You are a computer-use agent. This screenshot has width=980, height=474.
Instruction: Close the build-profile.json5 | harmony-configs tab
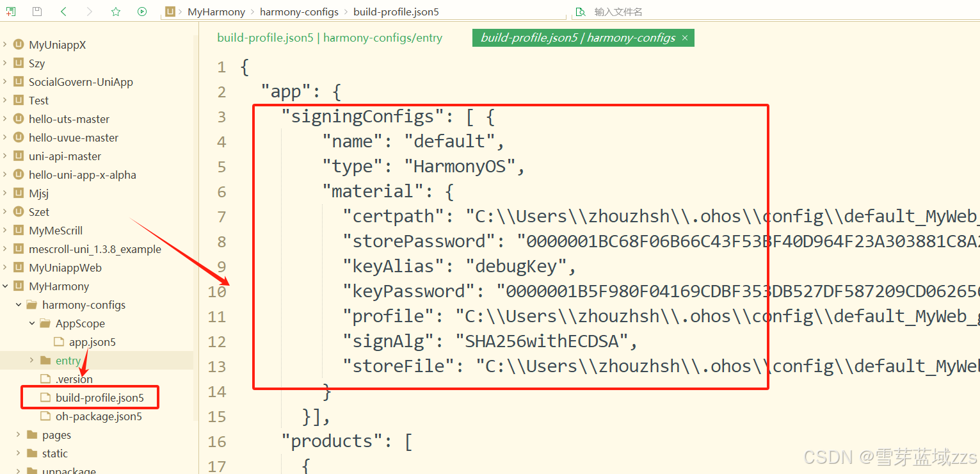pos(684,38)
